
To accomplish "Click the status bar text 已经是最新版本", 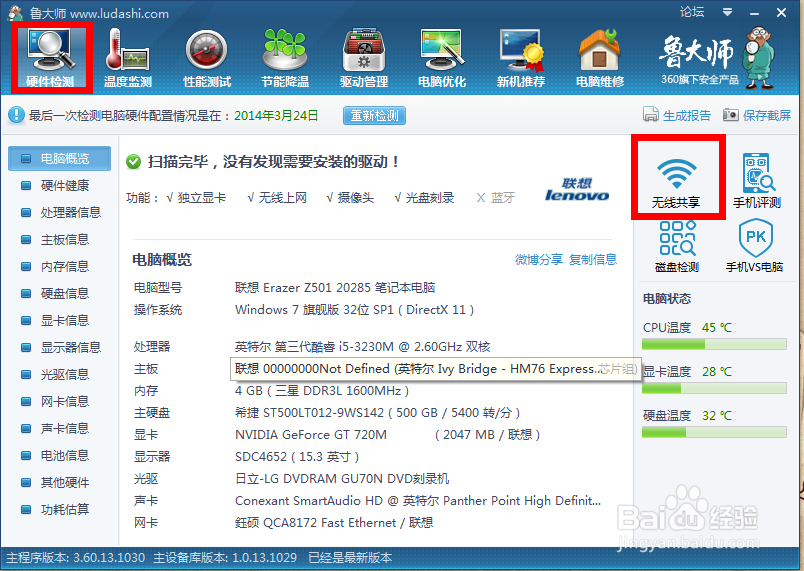I will (x=350, y=558).
